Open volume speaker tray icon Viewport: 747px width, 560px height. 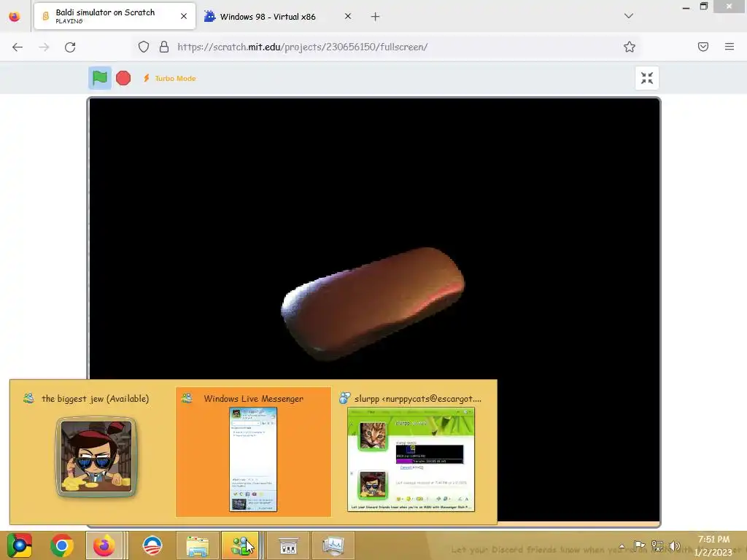click(x=675, y=545)
